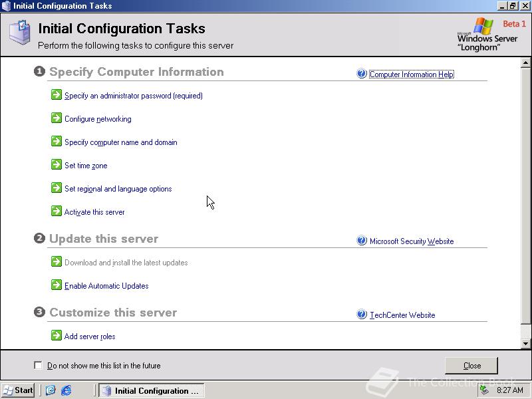The width and height of the screenshot is (532, 399).
Task: Launch Internet Explorer from quick launch bar
Action: (x=66, y=390)
